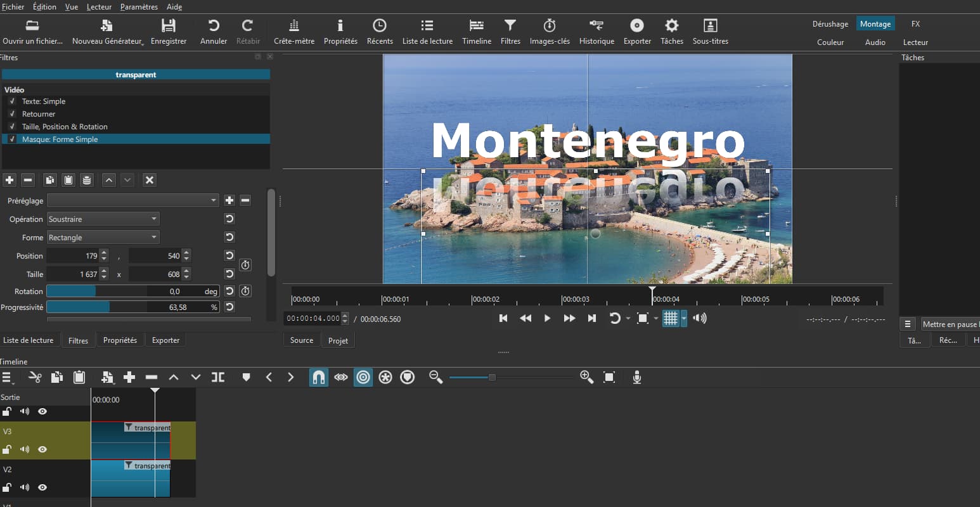The image size is (980, 507).
Task: Open the Préréglage preset dropdown
Action: 132,201
